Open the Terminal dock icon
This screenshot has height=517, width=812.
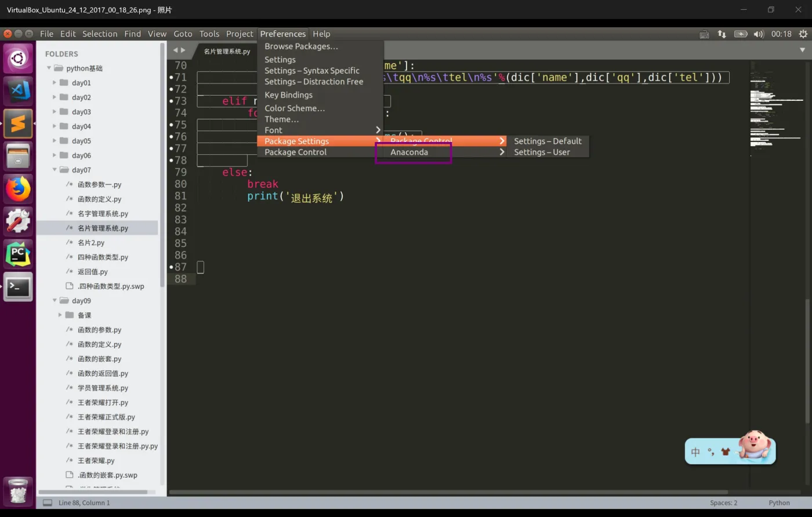click(x=18, y=287)
